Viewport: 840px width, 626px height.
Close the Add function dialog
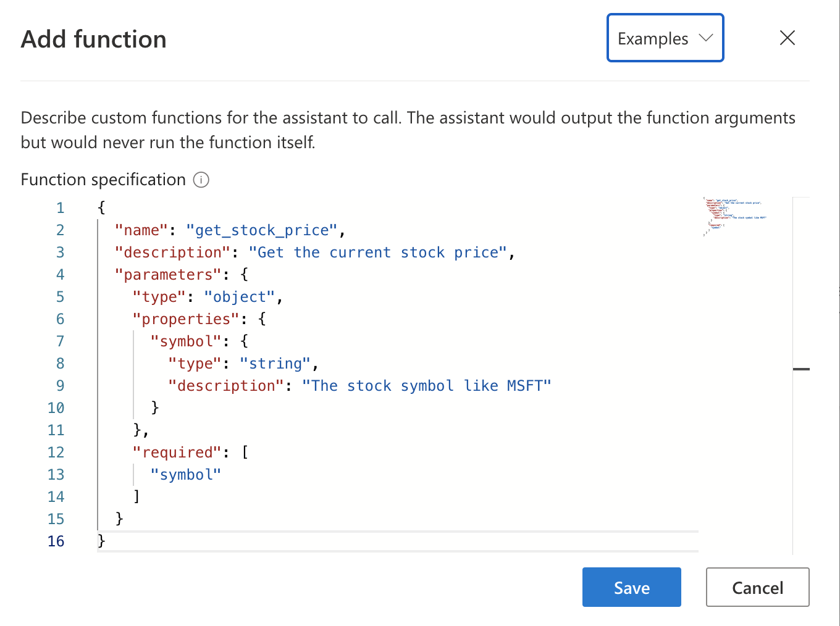(x=787, y=38)
